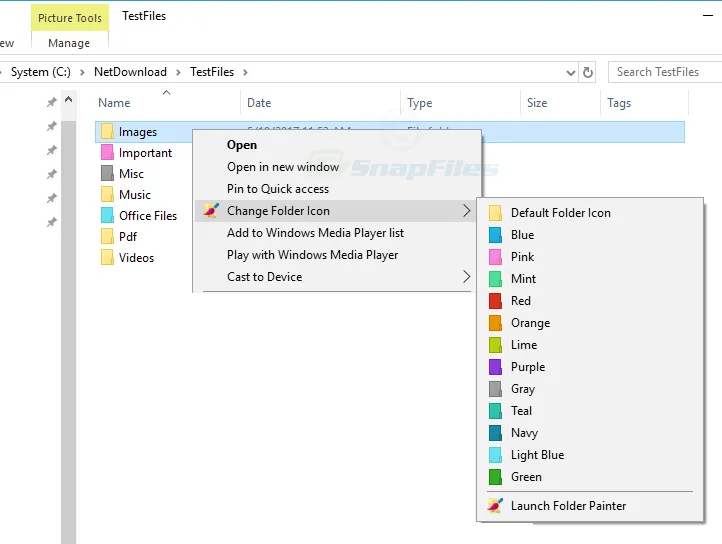Viewport: 722px width, 544px height.
Task: Click the Folder Painter icon beside Change Folder Icon
Action: coord(211,211)
